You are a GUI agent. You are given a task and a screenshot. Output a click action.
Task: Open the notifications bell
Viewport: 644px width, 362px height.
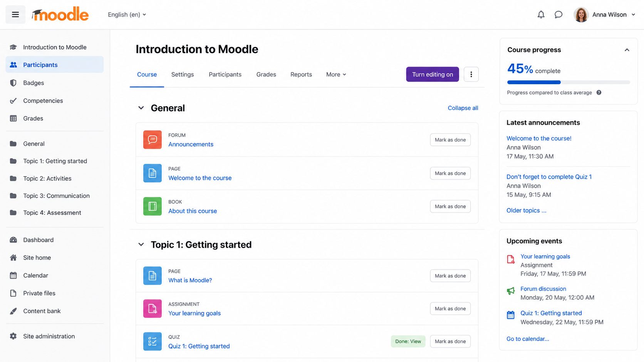541,15
